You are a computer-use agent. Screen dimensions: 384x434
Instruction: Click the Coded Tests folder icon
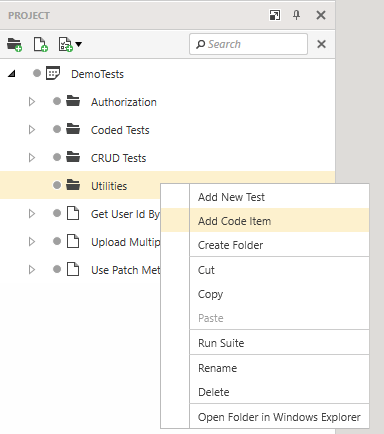[73, 129]
